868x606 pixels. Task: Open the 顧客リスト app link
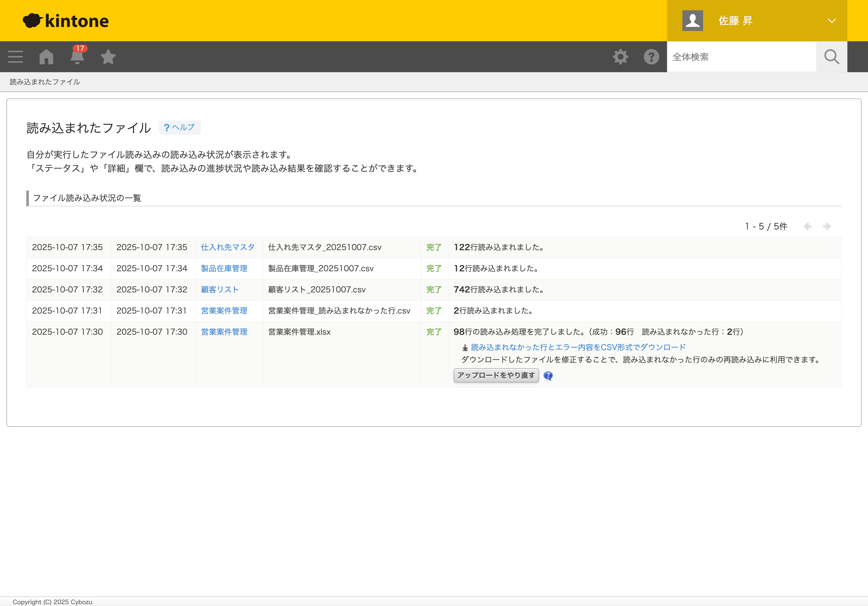[x=220, y=289]
